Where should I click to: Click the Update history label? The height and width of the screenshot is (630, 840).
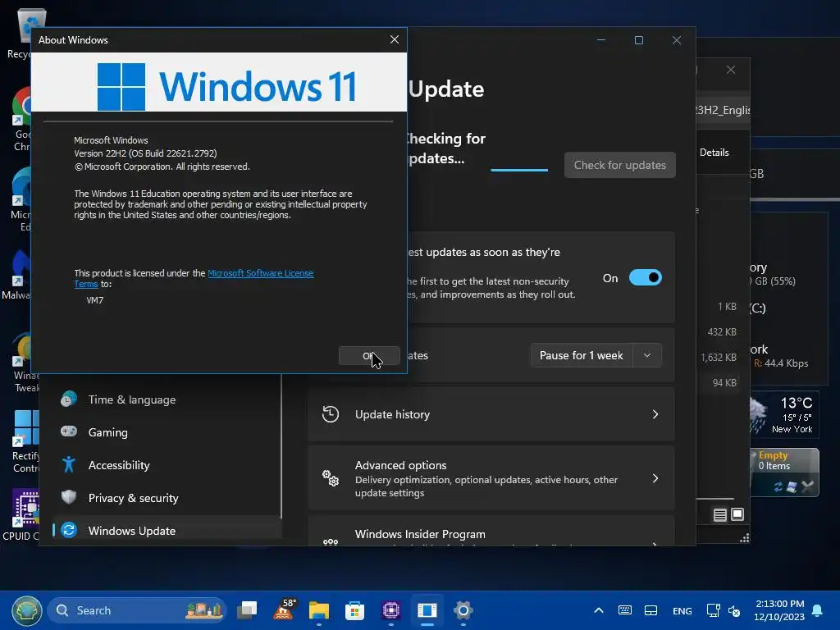(392, 414)
